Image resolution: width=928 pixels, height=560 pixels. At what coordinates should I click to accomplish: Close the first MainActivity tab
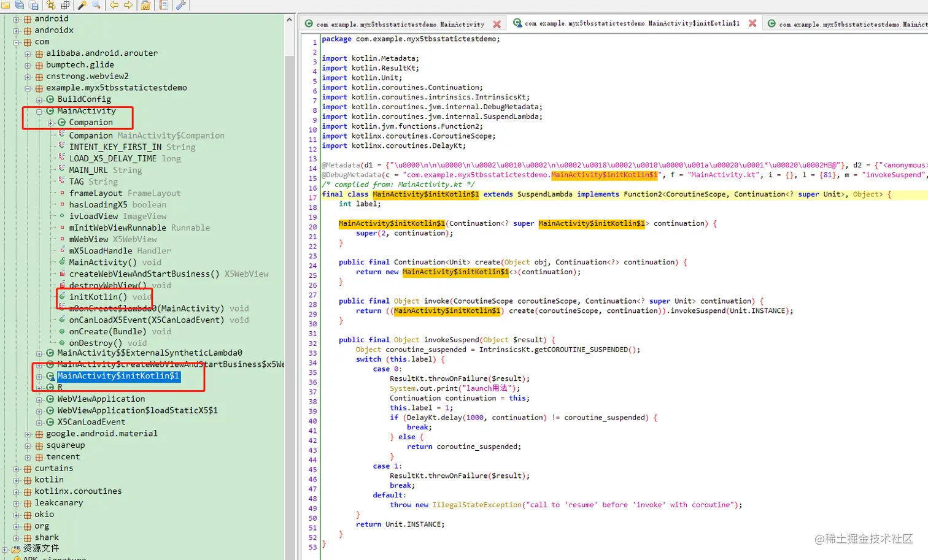tap(497, 25)
